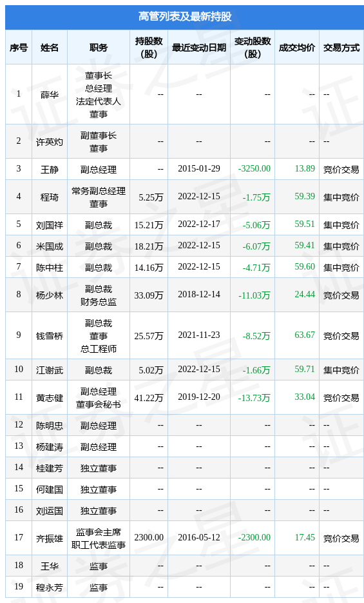364x603 pixels.
Task: Select the name 薛华
Action: pos(50,95)
